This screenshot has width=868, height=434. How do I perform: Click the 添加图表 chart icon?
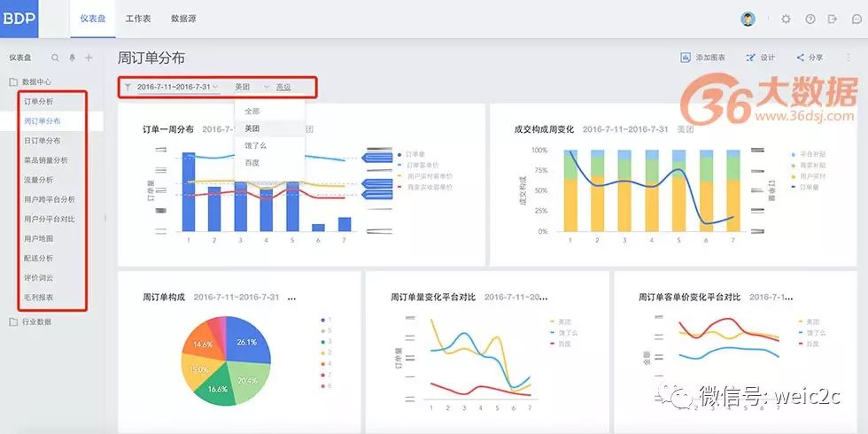pyautogui.click(x=686, y=58)
